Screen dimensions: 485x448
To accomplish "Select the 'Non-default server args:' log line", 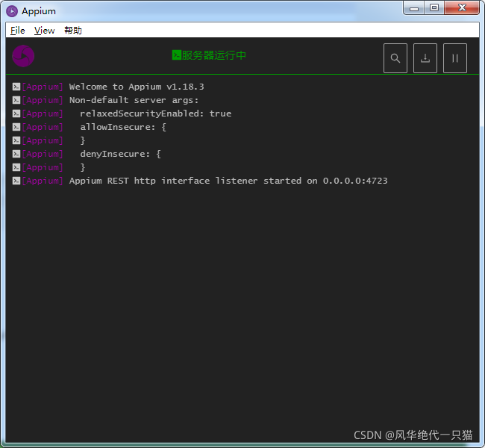I will pos(134,100).
